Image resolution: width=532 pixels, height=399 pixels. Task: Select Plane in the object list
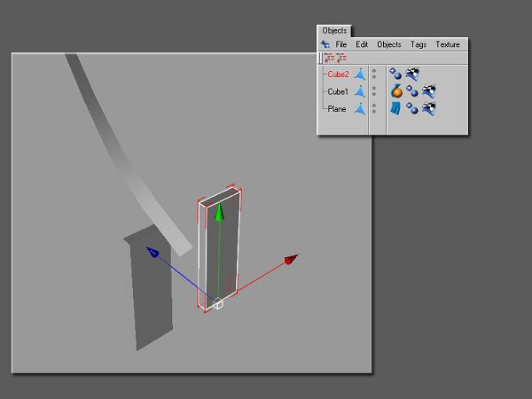pos(337,108)
